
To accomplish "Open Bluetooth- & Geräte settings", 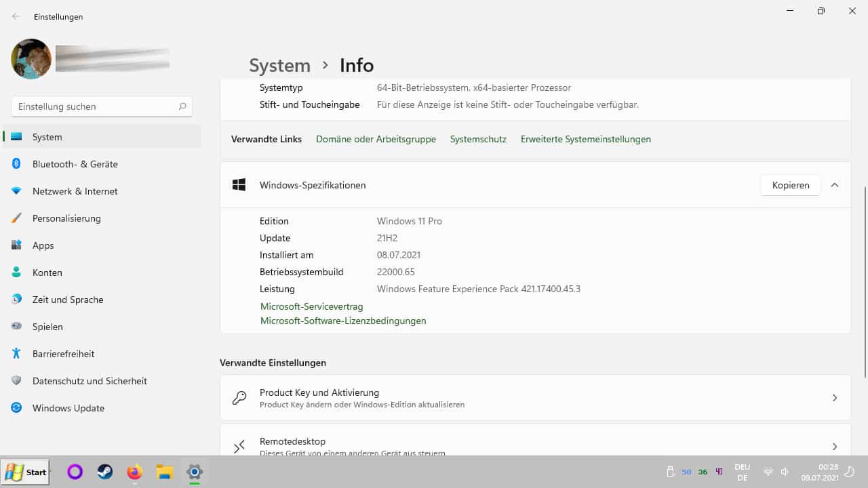I will (102, 164).
